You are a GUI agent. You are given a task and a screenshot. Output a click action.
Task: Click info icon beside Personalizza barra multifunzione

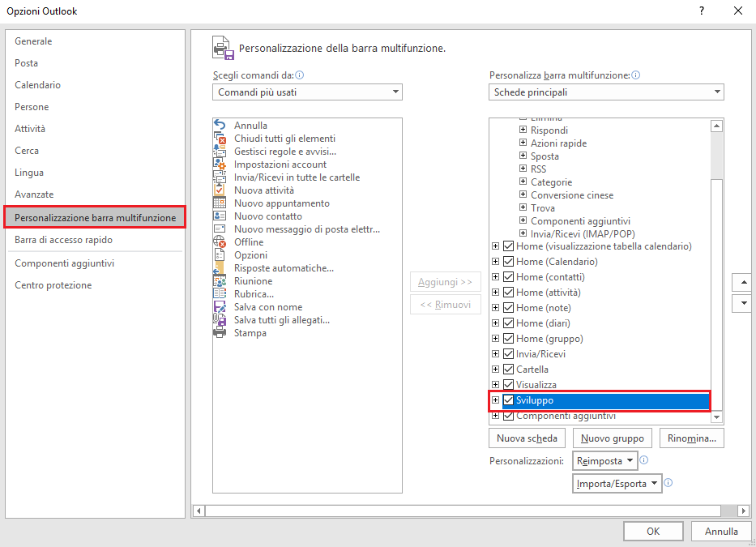(635, 75)
